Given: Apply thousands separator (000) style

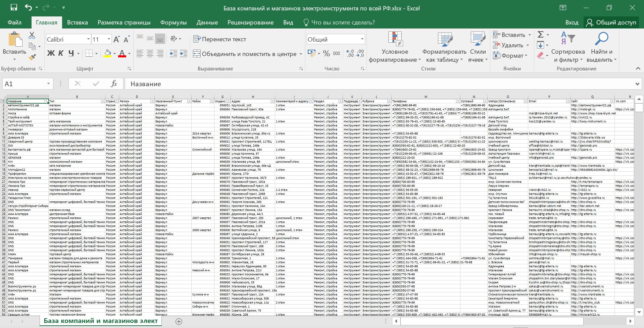Looking at the screenshot, I should point(337,53).
